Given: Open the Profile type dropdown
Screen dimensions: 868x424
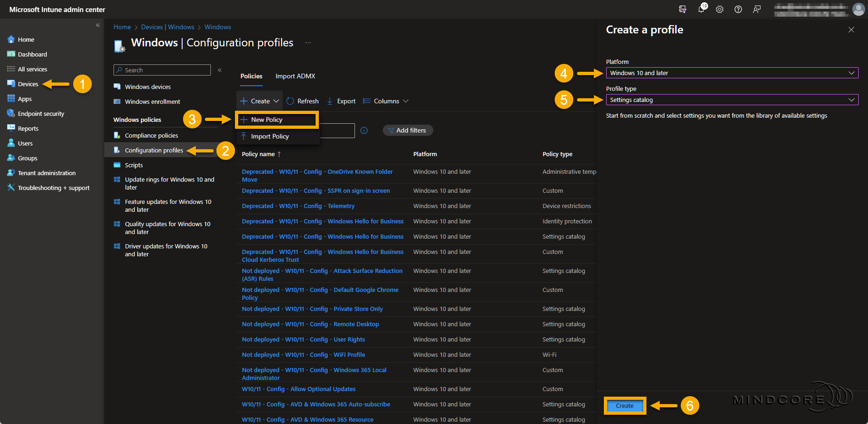Looking at the screenshot, I should coord(732,100).
